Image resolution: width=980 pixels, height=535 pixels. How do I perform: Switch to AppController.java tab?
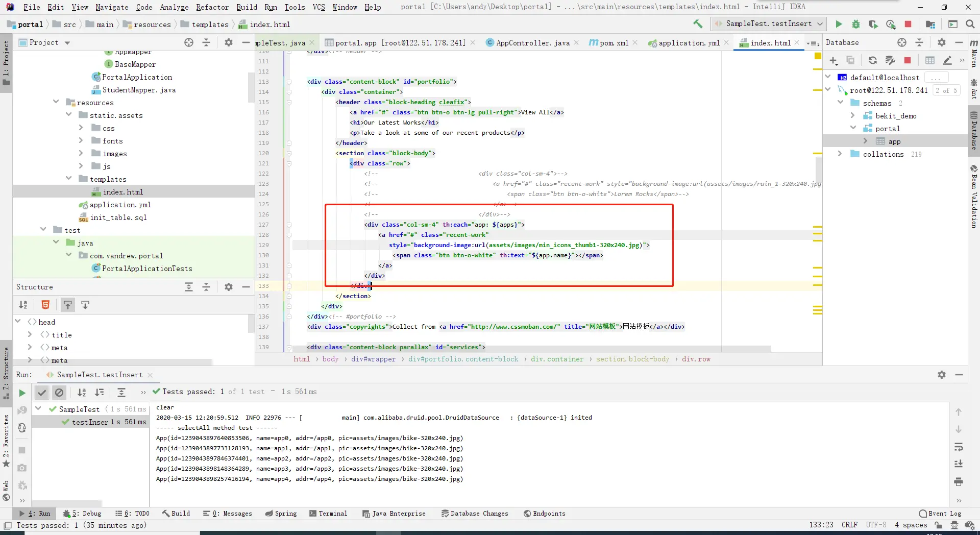532,43
